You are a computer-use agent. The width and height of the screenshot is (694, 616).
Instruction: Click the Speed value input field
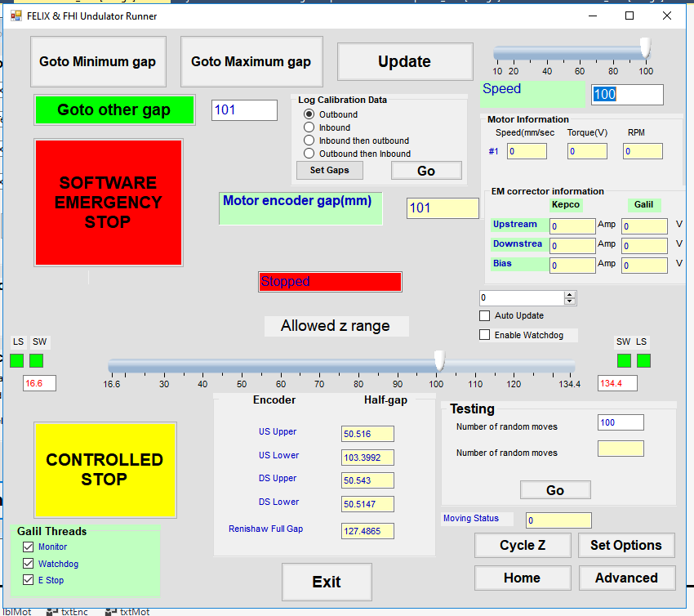click(627, 95)
